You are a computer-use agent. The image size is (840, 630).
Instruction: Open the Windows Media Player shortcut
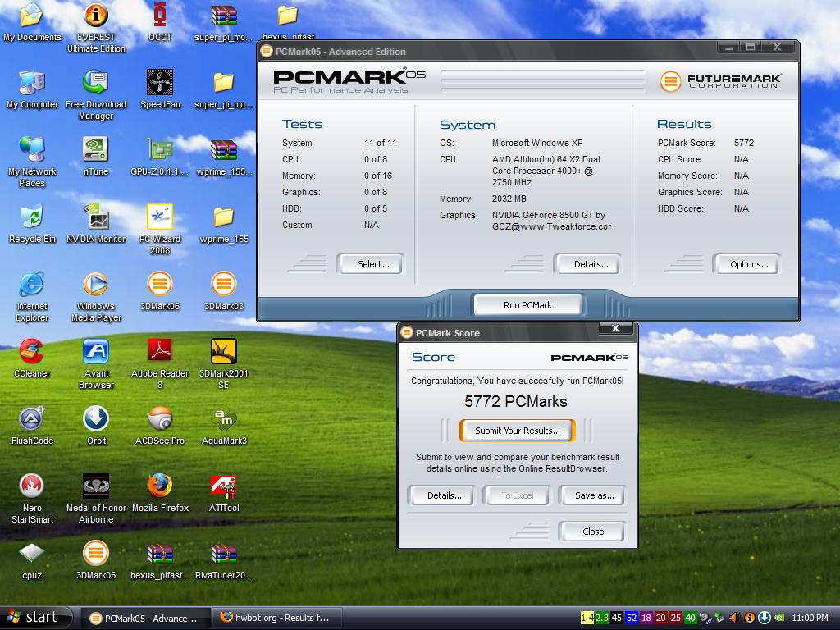[x=96, y=296]
